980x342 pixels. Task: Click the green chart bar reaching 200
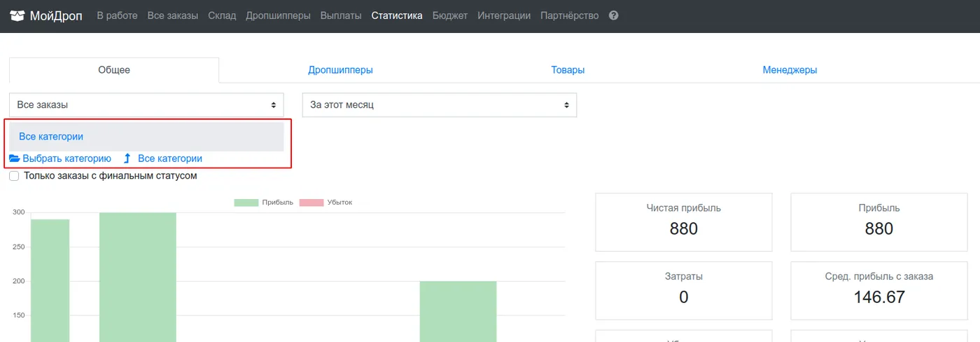click(x=458, y=311)
